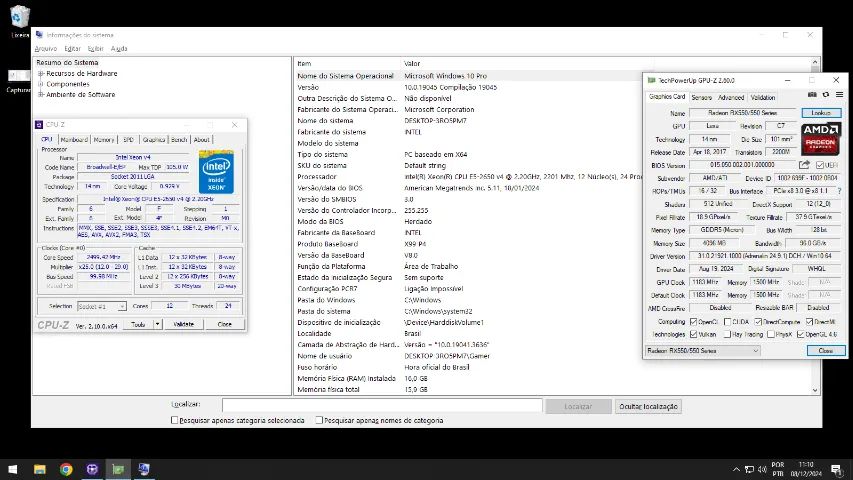Open Windows Start menu

coord(13,469)
